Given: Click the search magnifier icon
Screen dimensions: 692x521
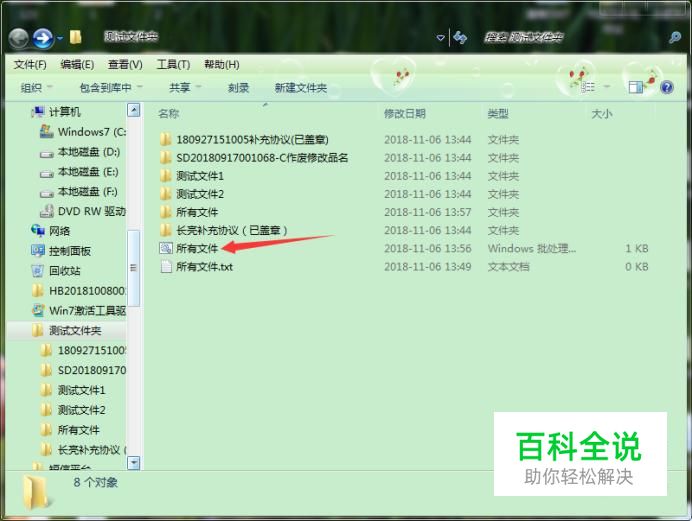Looking at the screenshot, I should coord(675,37).
